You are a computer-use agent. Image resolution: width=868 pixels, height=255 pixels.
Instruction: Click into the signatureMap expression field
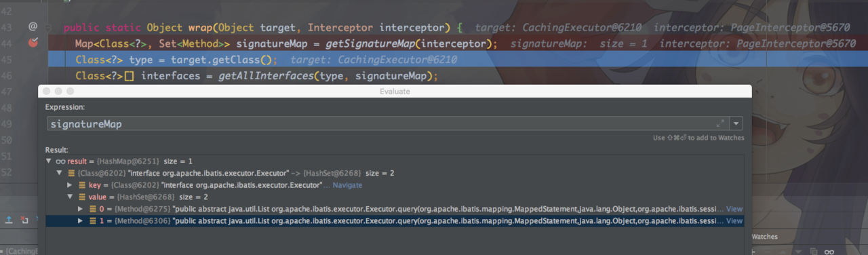[380, 124]
